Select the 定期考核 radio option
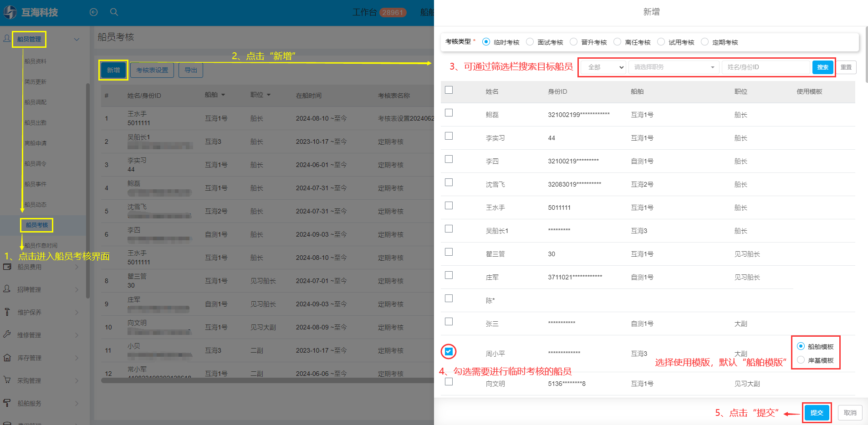 [x=705, y=42]
